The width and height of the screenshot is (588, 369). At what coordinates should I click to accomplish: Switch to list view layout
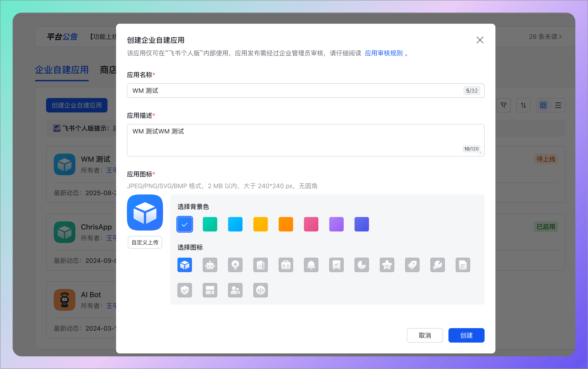coord(558,105)
